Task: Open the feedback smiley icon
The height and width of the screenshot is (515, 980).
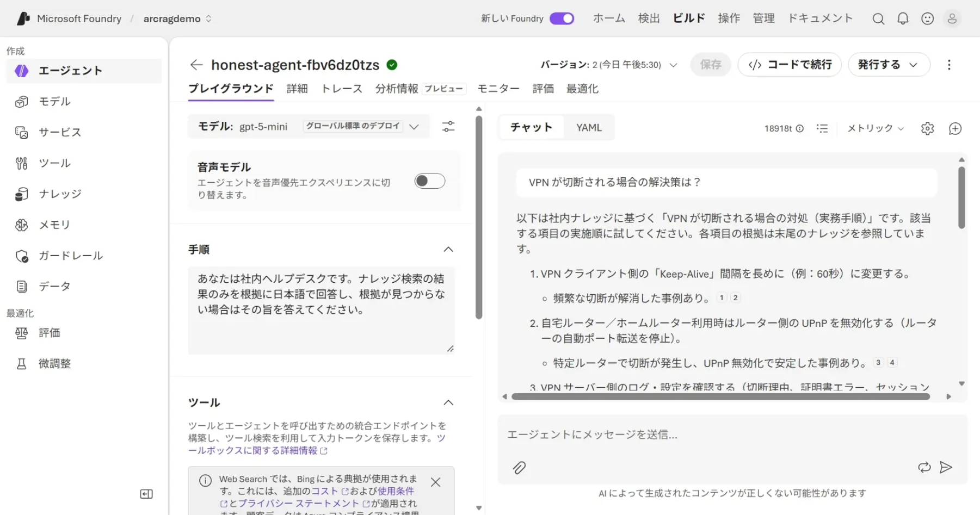Action: [x=927, y=19]
